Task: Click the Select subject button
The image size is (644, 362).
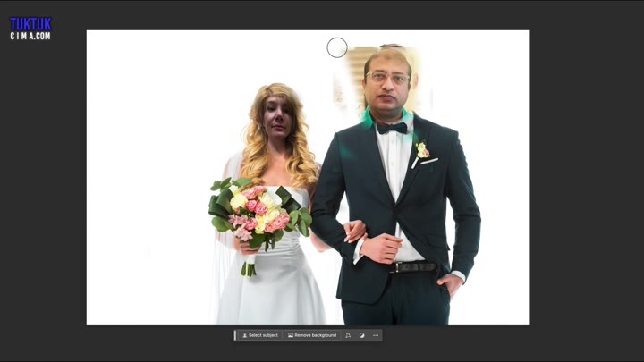Action: click(260, 335)
